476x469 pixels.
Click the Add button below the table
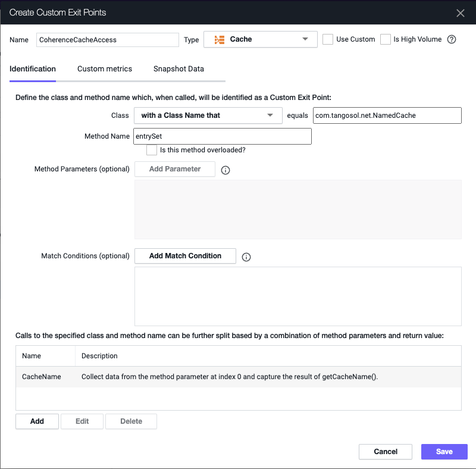(x=37, y=421)
